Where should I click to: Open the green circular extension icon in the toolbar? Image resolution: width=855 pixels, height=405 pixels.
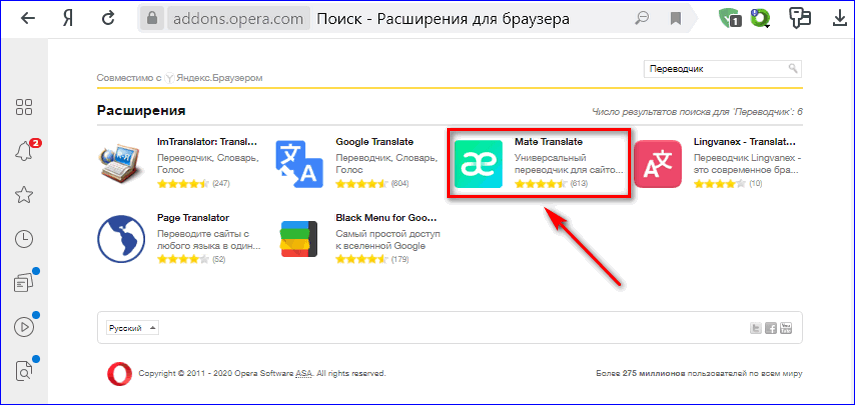click(x=760, y=19)
